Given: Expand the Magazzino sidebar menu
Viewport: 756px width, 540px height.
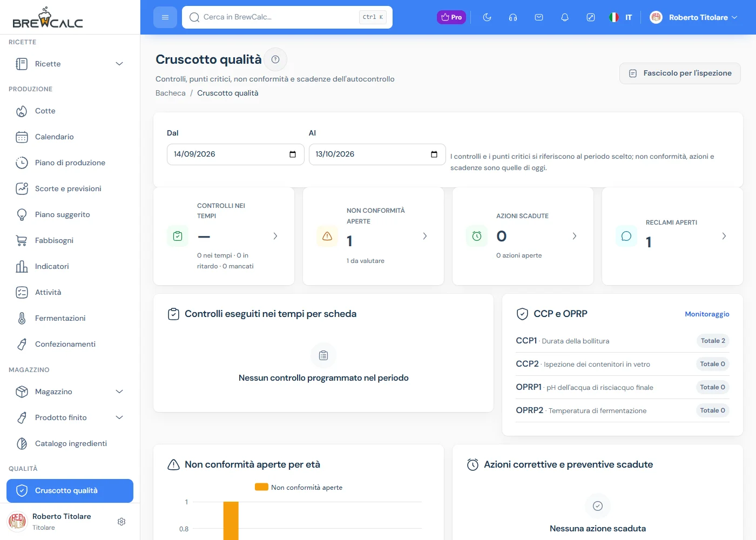Looking at the screenshot, I should [x=70, y=391].
